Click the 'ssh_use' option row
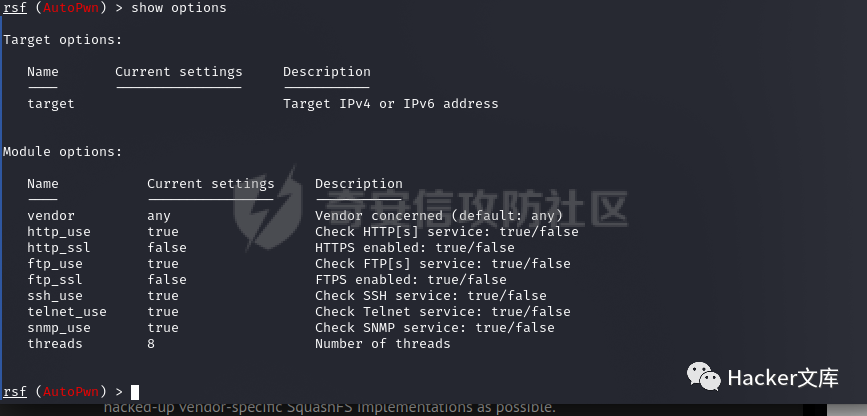867x416 pixels. [287, 295]
